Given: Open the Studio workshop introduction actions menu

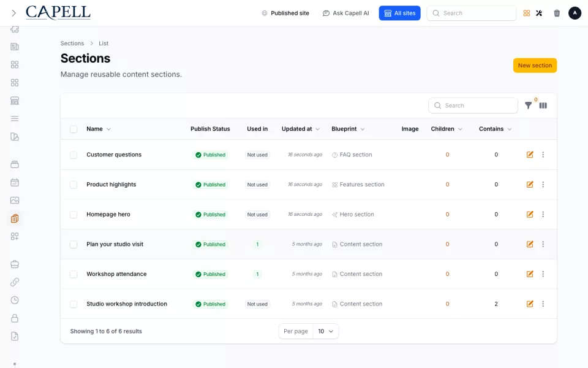Looking at the screenshot, I should (x=543, y=304).
